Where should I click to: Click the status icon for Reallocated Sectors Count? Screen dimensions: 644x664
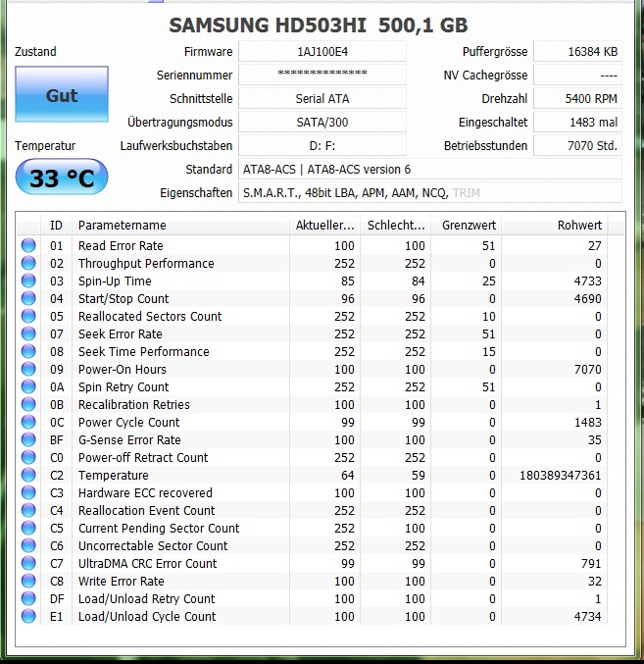coord(28,316)
